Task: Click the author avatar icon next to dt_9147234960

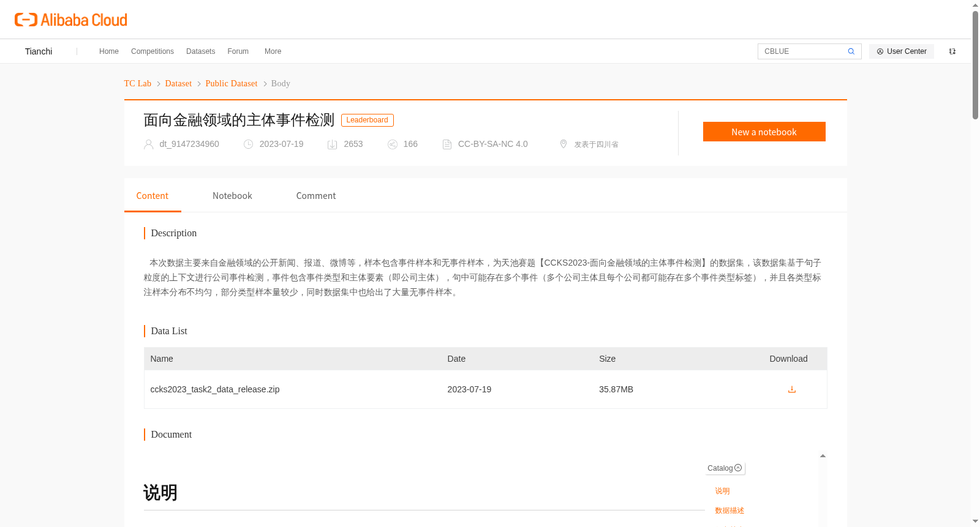Action: [x=148, y=144]
